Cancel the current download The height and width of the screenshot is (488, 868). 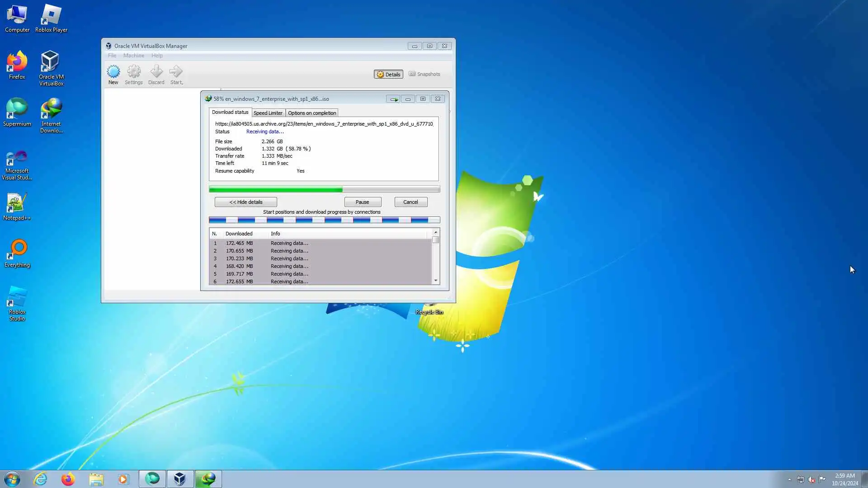(410, 202)
